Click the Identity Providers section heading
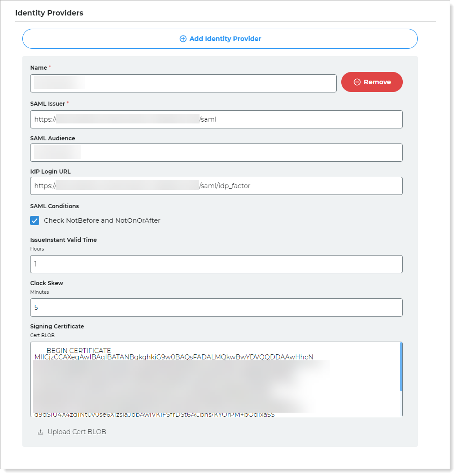Viewport: 457px width, 476px height. 49,13
